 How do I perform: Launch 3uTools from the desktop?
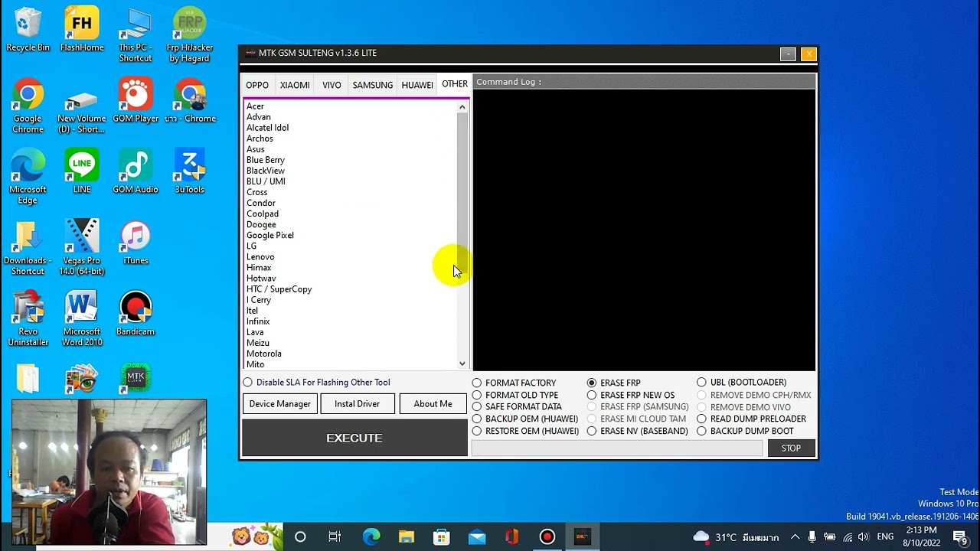tap(190, 172)
